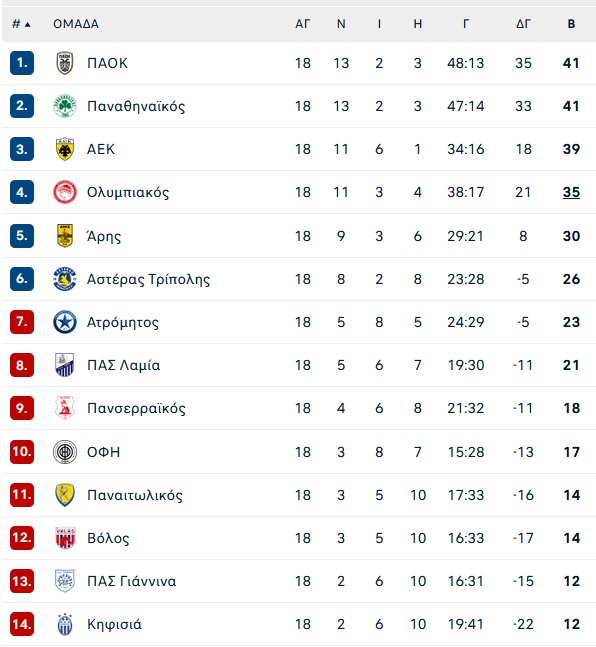Click the red rank 14 position badge
This screenshot has width=596, height=647.
pos(22,624)
